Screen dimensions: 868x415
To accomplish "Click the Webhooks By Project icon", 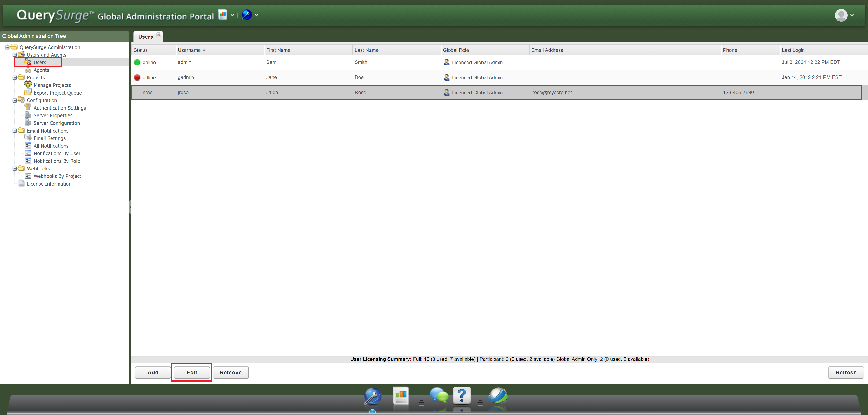I will coord(28,176).
